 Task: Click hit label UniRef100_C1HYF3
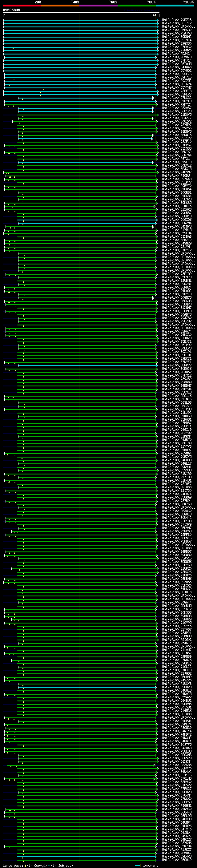tap(176, 294)
